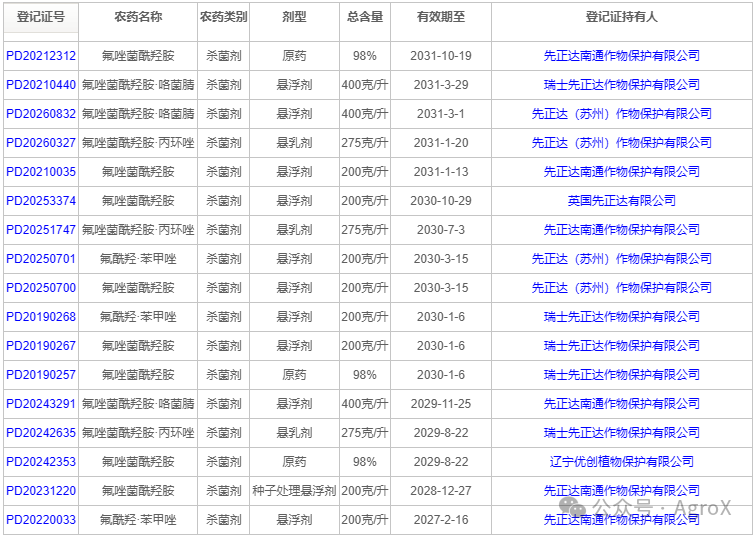Click 275克/升 content in PD20251747 row
The image size is (755, 538).
pyautogui.click(x=365, y=230)
